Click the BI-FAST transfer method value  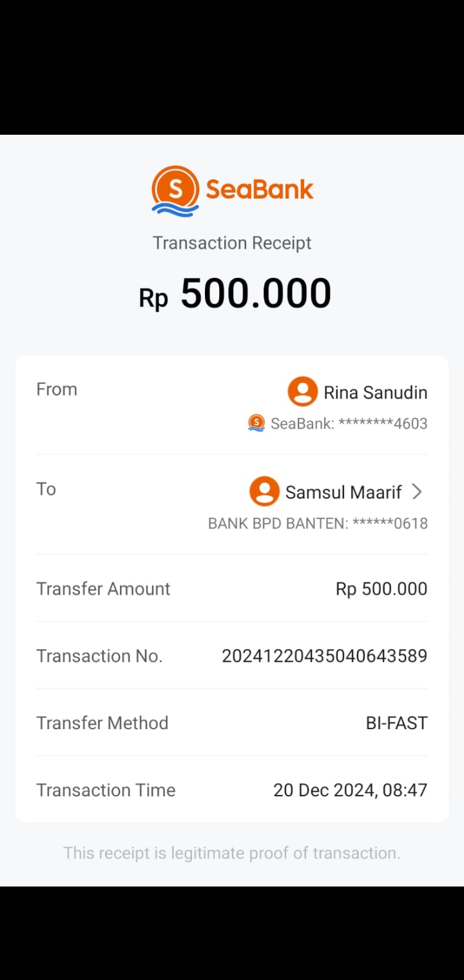pyautogui.click(x=396, y=723)
